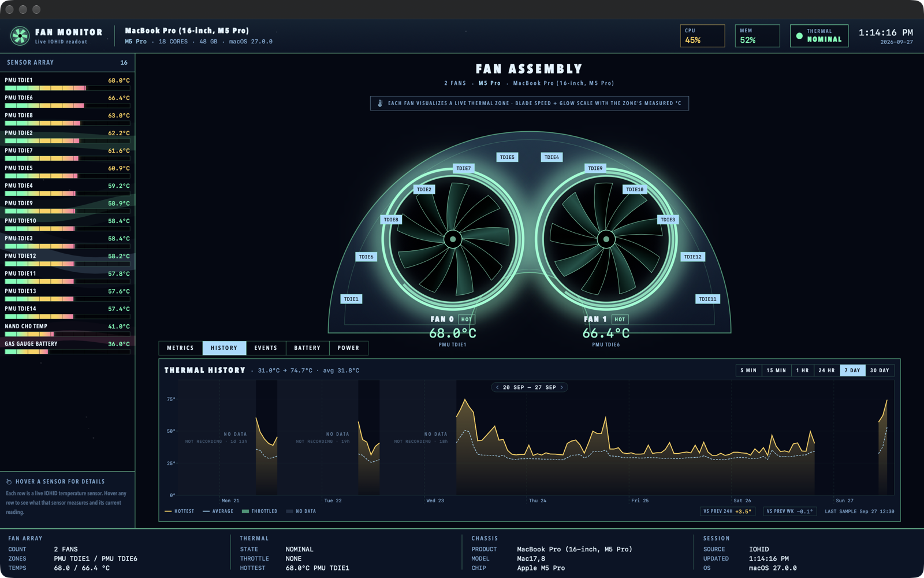924x578 pixels.
Task: Open the Battery tab
Action: click(307, 348)
